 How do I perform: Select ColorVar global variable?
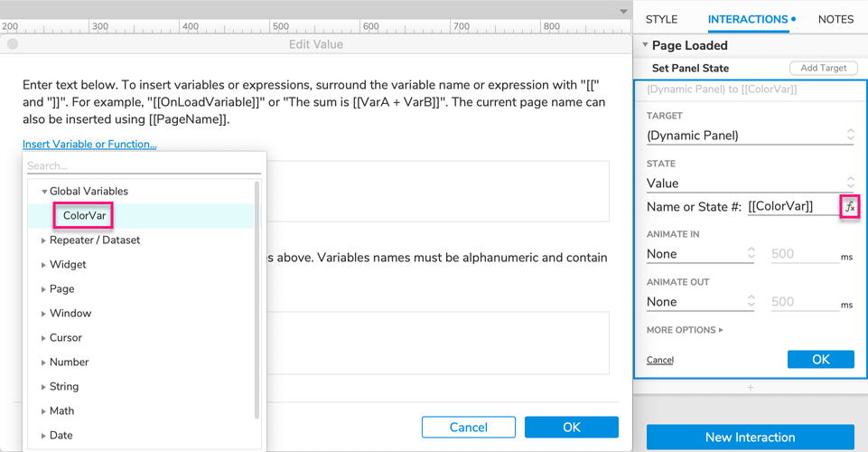click(84, 216)
